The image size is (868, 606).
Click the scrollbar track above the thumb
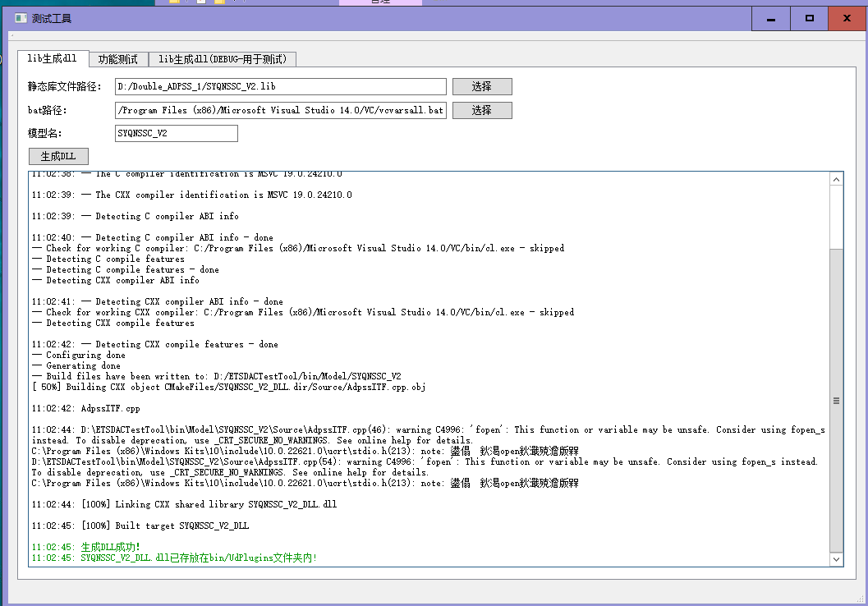click(836, 213)
